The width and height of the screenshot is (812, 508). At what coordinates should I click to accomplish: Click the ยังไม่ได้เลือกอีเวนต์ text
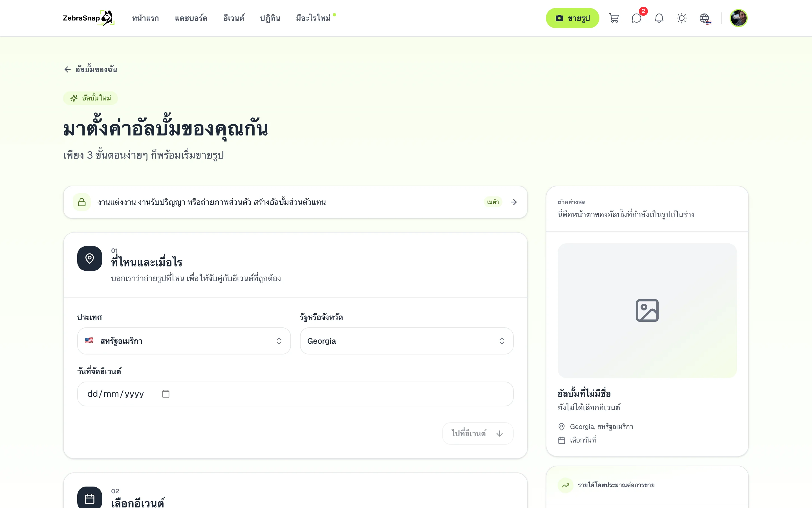(x=589, y=408)
